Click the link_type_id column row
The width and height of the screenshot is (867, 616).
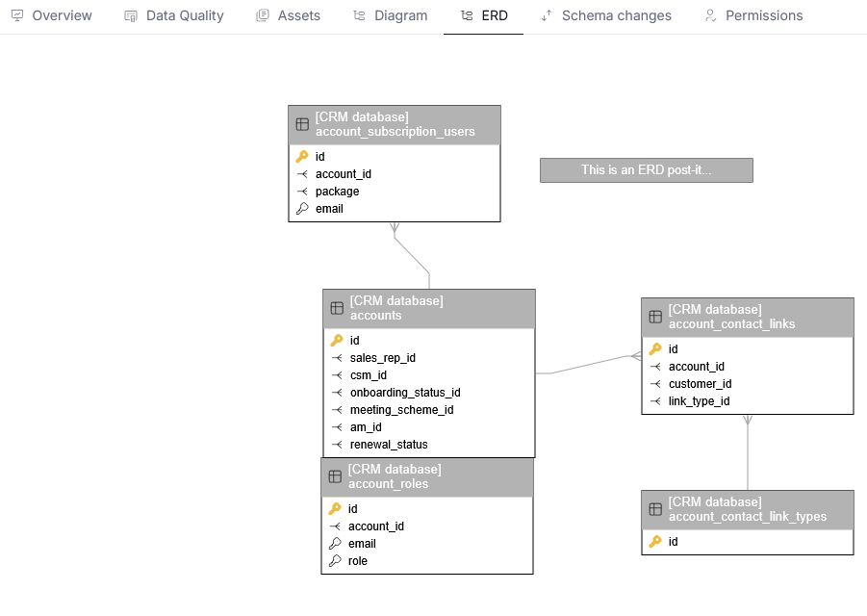pyautogui.click(x=700, y=401)
